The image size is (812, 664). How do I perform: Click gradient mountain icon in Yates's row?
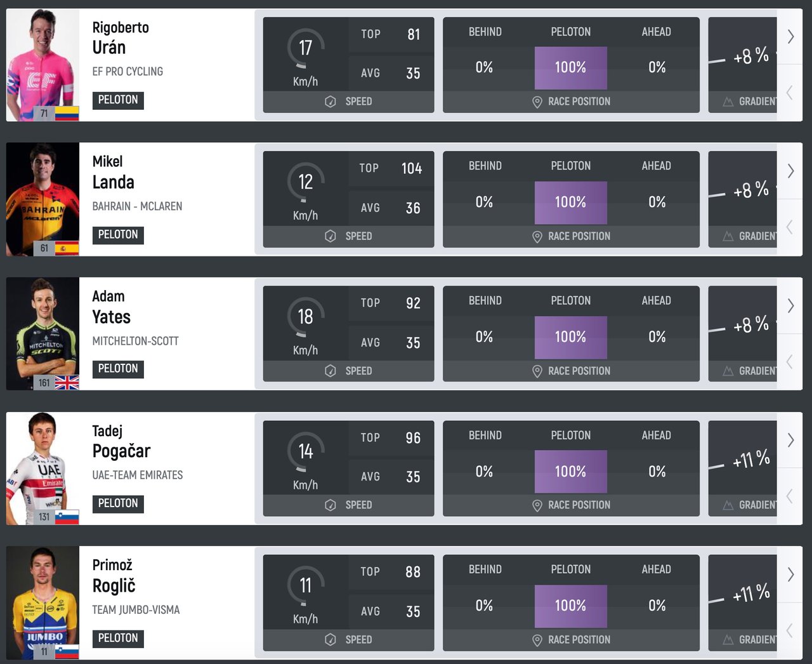point(728,371)
